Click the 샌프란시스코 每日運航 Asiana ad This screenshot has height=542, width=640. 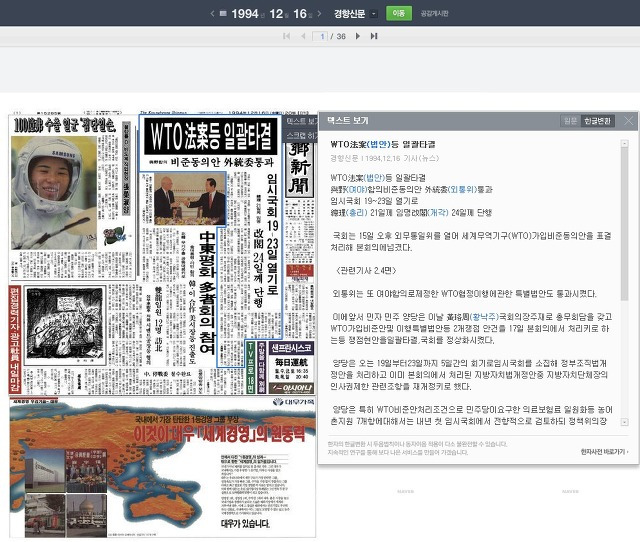(291, 368)
